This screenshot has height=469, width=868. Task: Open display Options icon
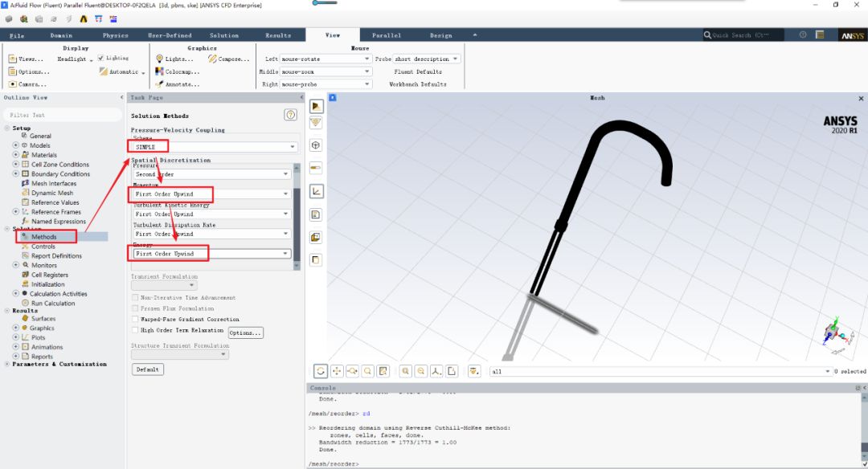click(12, 71)
